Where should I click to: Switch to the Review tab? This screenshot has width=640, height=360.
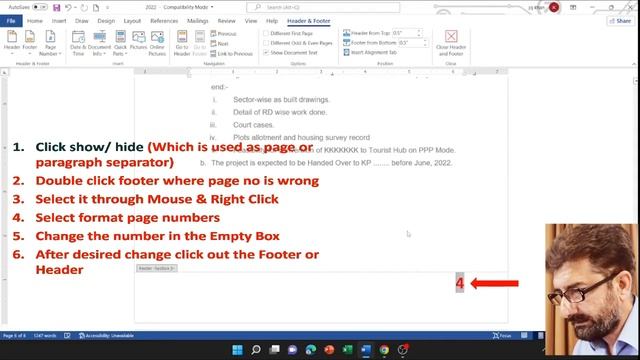point(227,21)
